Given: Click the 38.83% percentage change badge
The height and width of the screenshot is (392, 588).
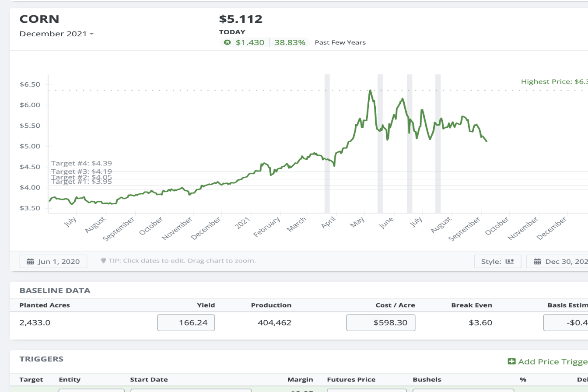Looking at the screenshot, I should [290, 42].
